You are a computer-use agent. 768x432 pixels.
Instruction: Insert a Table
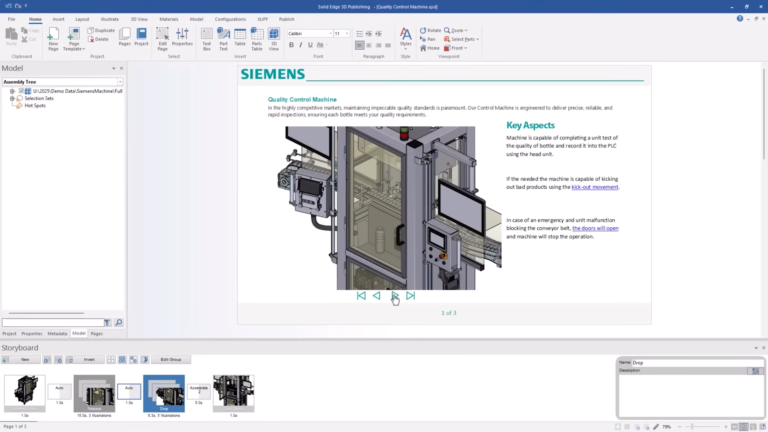click(x=240, y=37)
